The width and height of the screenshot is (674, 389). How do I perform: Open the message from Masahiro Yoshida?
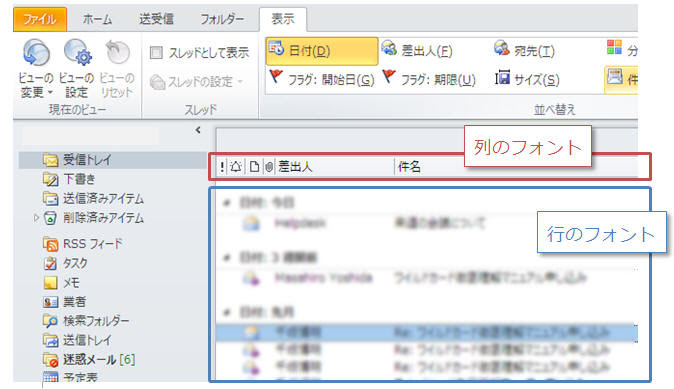tap(426, 278)
